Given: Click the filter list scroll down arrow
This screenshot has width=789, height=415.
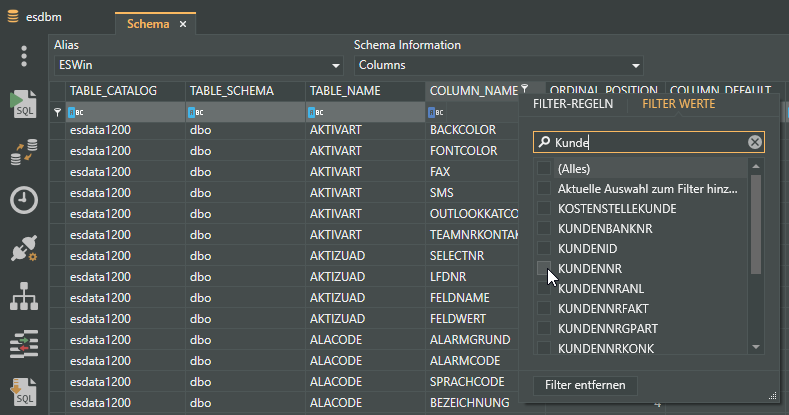Looking at the screenshot, I should click(756, 347).
